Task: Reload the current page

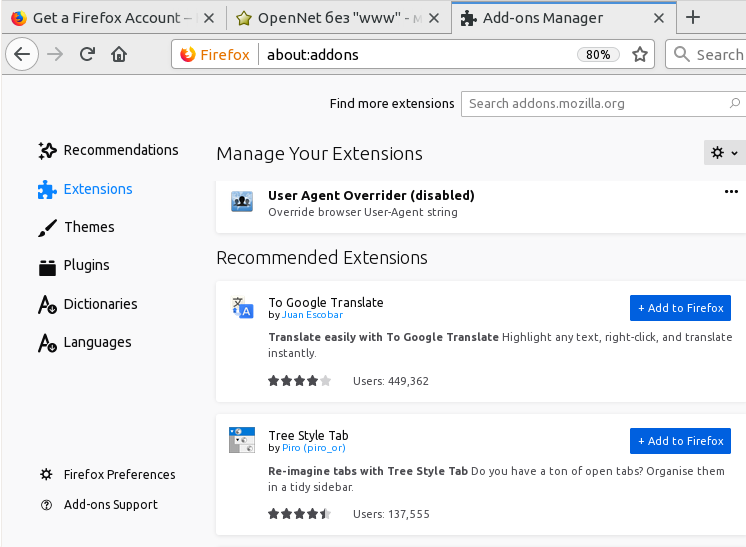Action: pyautogui.click(x=87, y=54)
